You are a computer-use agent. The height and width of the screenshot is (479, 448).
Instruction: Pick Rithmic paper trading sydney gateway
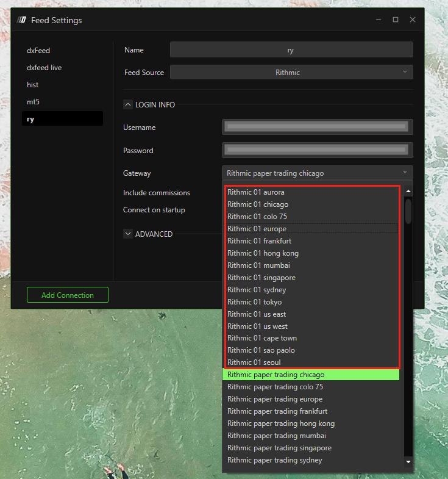(x=274, y=460)
